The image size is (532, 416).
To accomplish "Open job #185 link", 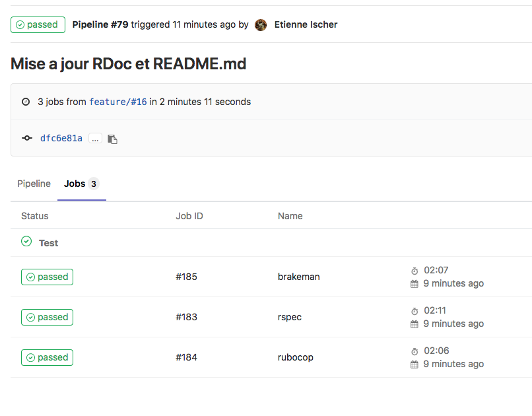I will click(186, 277).
